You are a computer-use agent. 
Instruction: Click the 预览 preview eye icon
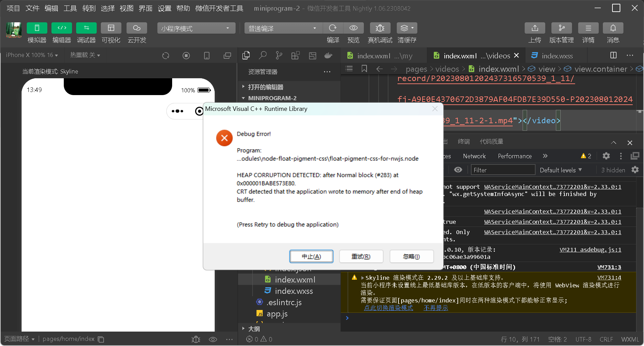354,28
